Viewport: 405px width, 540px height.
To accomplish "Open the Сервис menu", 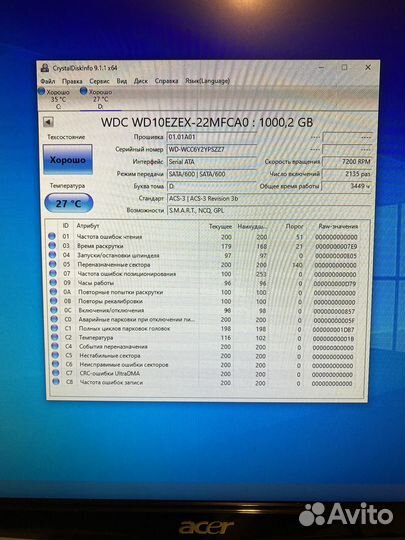I will coord(99,81).
